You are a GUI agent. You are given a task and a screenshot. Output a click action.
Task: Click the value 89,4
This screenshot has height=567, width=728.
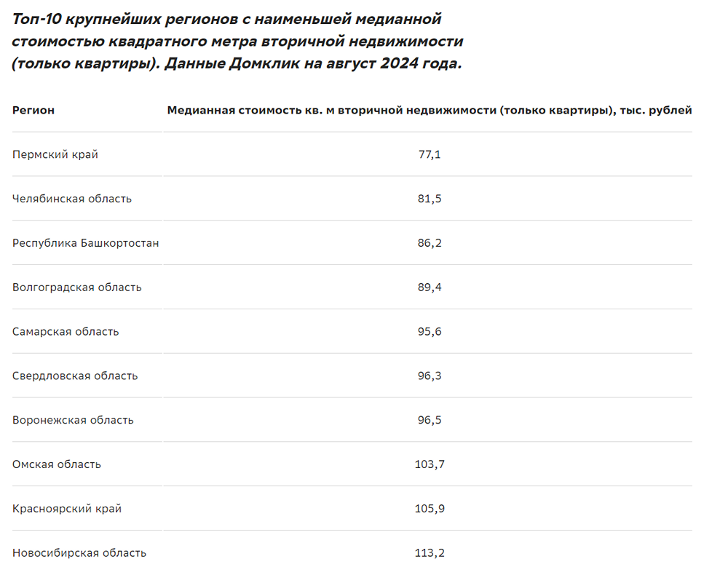430,287
